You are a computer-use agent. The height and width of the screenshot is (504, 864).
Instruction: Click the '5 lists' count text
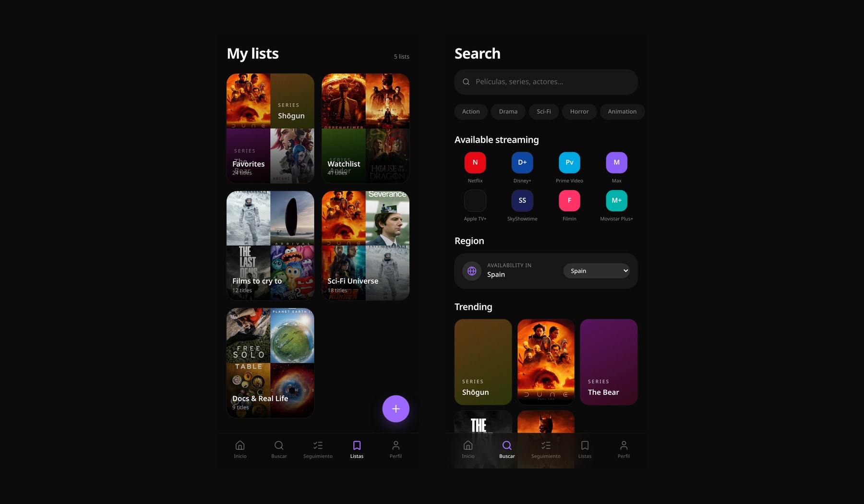[401, 57]
